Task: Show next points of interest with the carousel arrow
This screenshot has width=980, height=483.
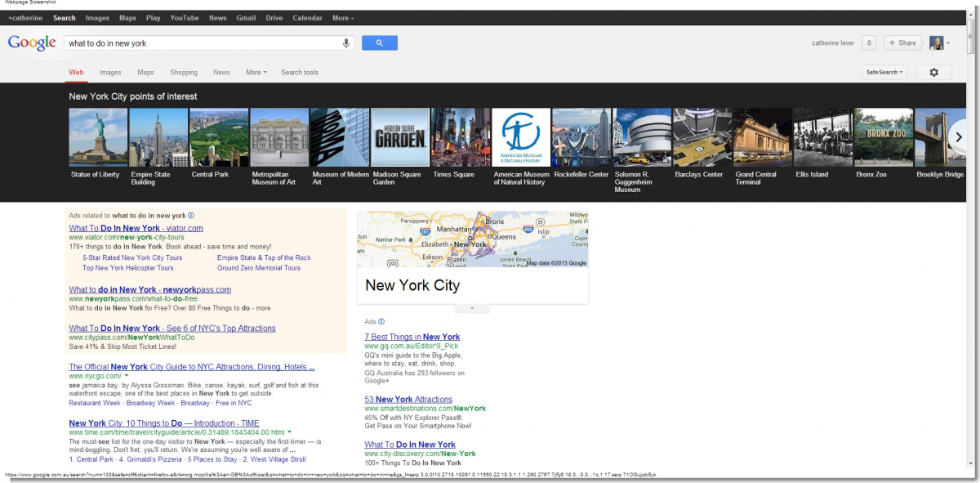Action: click(959, 137)
